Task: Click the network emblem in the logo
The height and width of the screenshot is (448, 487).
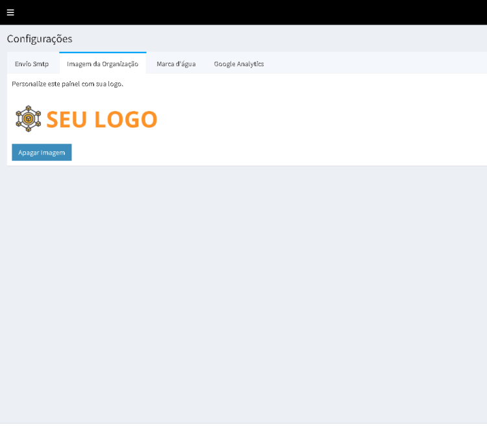Action: [x=28, y=119]
